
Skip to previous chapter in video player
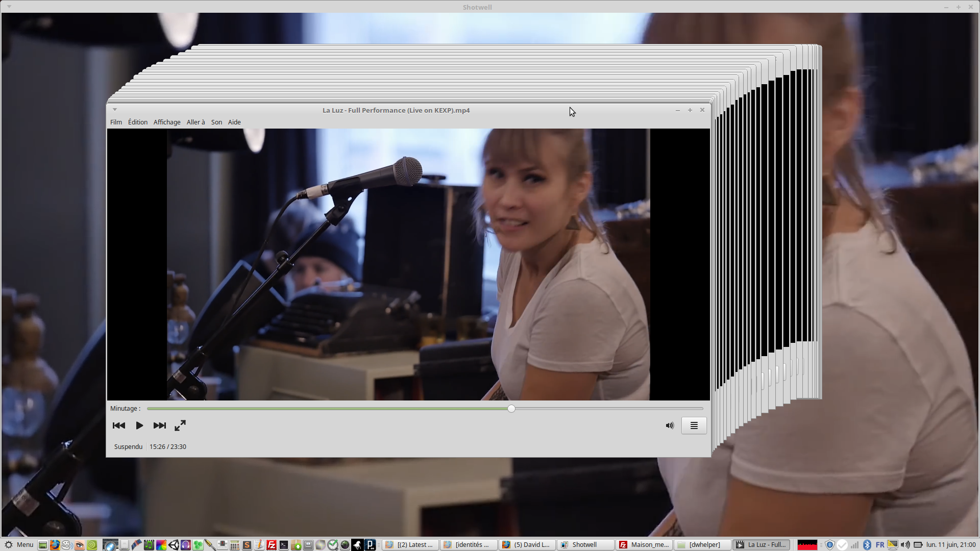pos(118,425)
